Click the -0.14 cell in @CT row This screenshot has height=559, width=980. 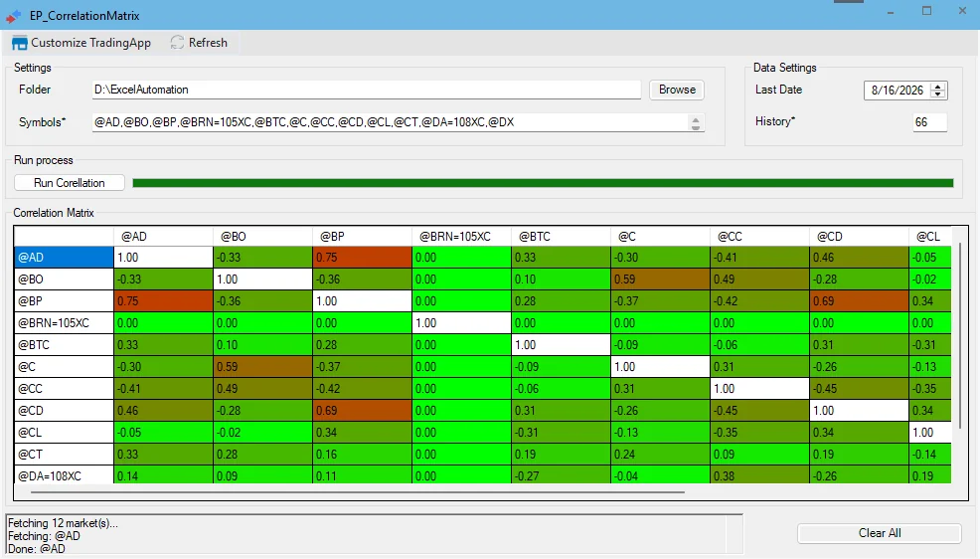click(x=930, y=454)
